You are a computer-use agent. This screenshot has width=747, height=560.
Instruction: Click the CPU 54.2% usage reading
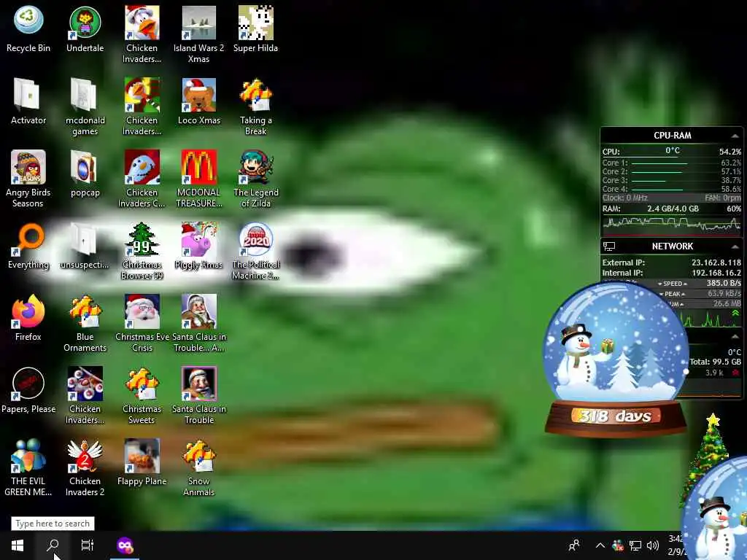[729, 152]
